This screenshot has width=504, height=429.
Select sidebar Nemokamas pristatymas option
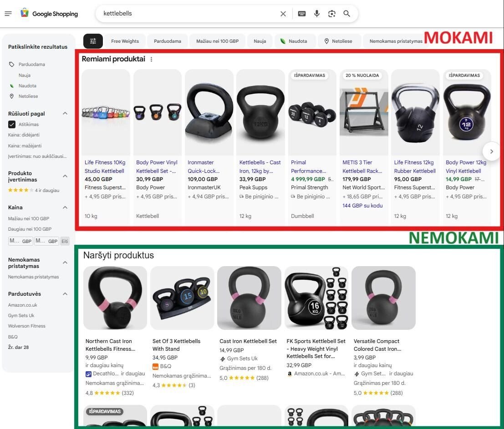(x=33, y=277)
